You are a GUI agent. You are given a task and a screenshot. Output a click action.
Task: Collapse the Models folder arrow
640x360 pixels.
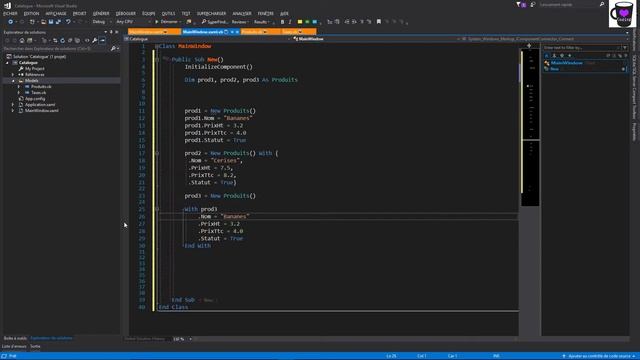tap(13, 81)
